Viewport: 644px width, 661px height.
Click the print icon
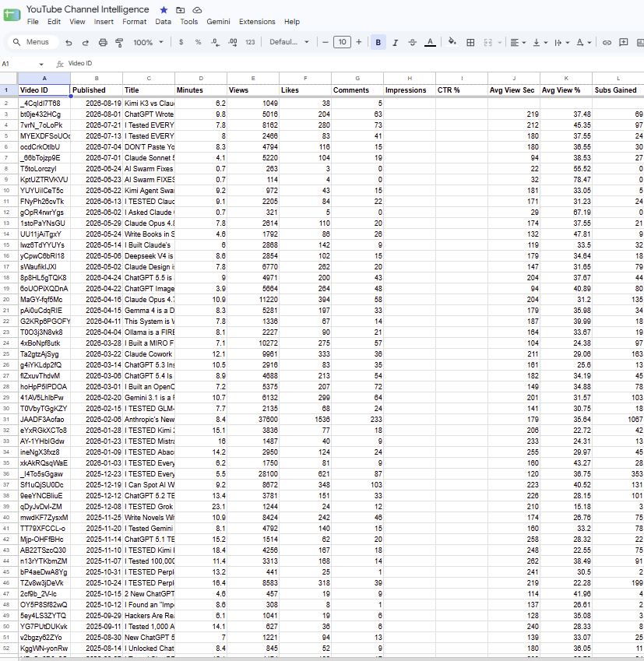103,43
